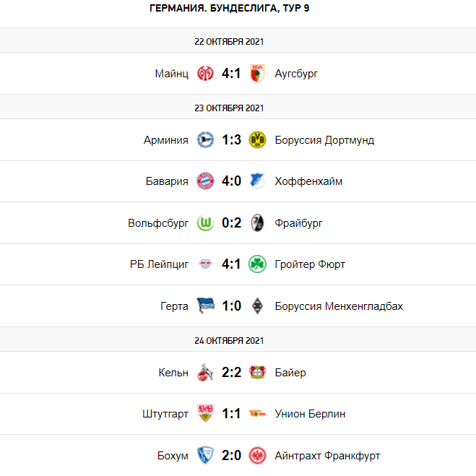
Task: Click the Augsburg club crest
Action: (x=256, y=73)
